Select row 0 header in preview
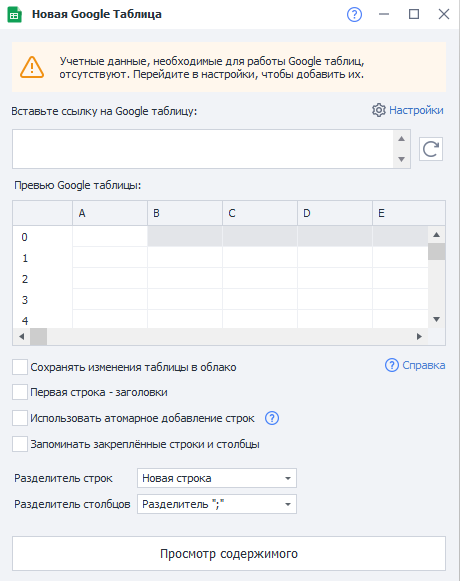 (x=43, y=236)
